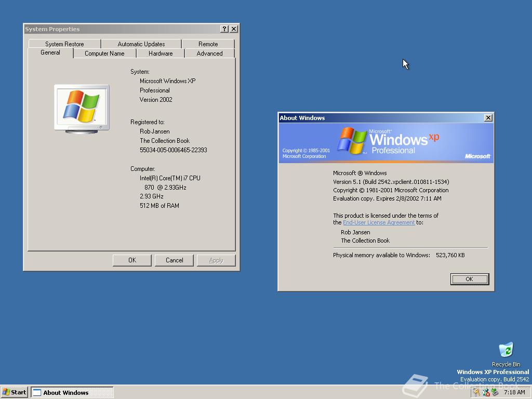This screenshot has height=399, width=532.
Task: Click 'Intel(R) Core(TM) i7 CPU' text
Action: coord(170,178)
